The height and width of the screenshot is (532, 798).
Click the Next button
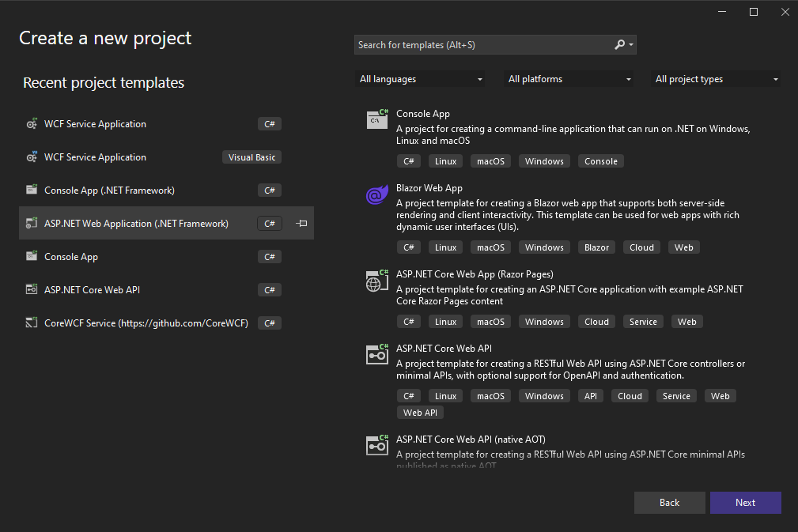[x=746, y=503]
